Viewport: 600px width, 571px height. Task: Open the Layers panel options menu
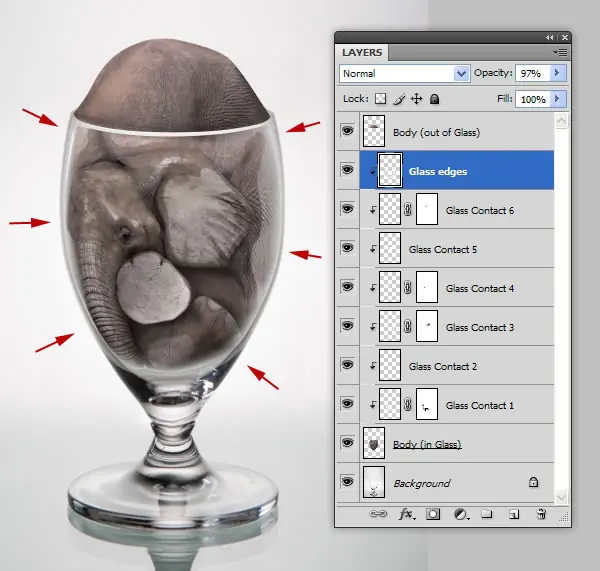click(561, 52)
